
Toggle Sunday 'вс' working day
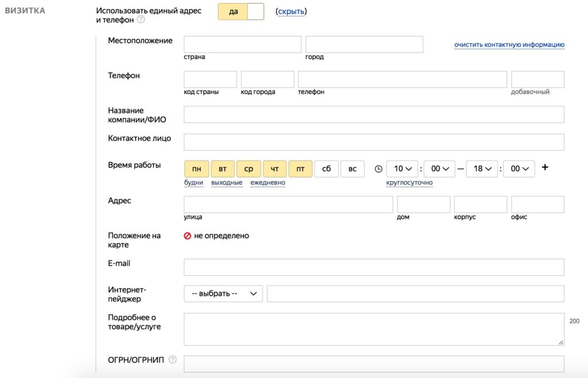pyautogui.click(x=353, y=169)
